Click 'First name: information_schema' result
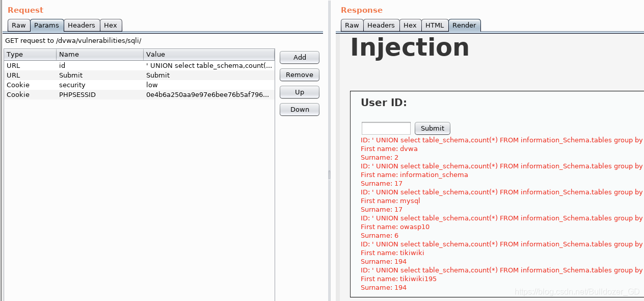 [414, 174]
